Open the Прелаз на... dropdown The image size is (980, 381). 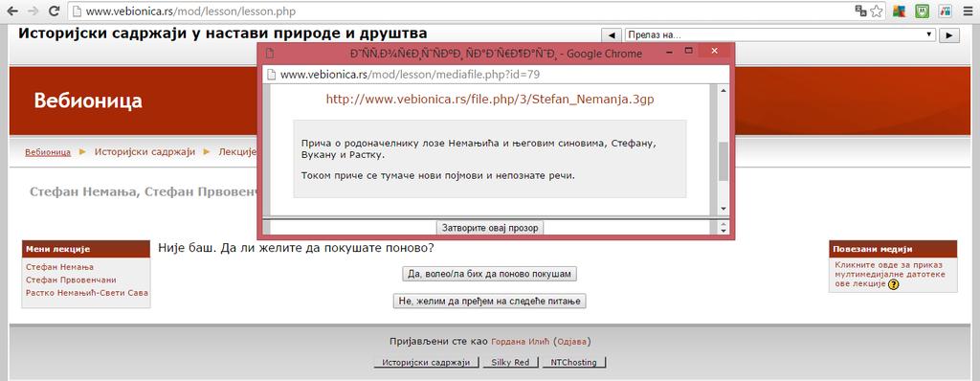pos(780,35)
